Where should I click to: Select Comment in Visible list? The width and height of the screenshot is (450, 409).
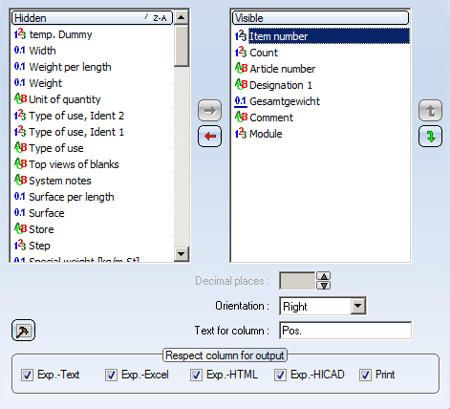271,117
